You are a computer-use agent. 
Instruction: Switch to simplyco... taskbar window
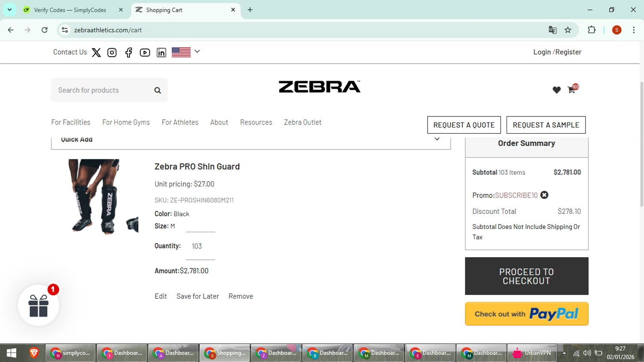70,353
